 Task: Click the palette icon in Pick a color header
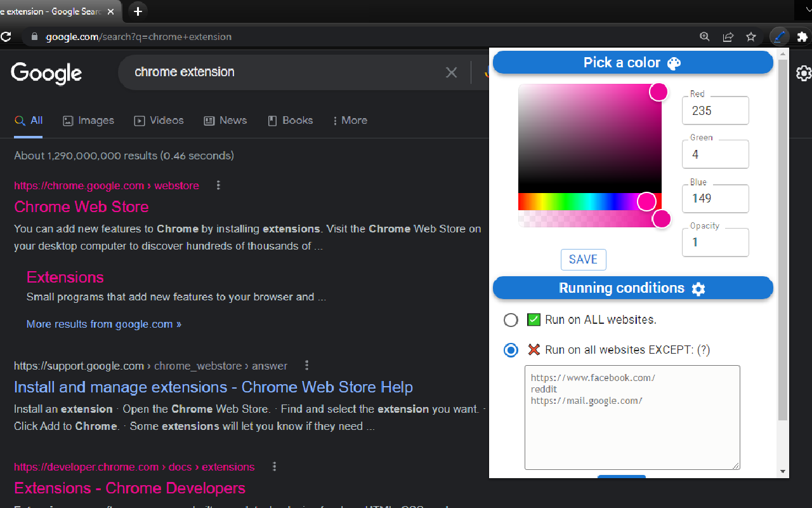click(x=674, y=63)
